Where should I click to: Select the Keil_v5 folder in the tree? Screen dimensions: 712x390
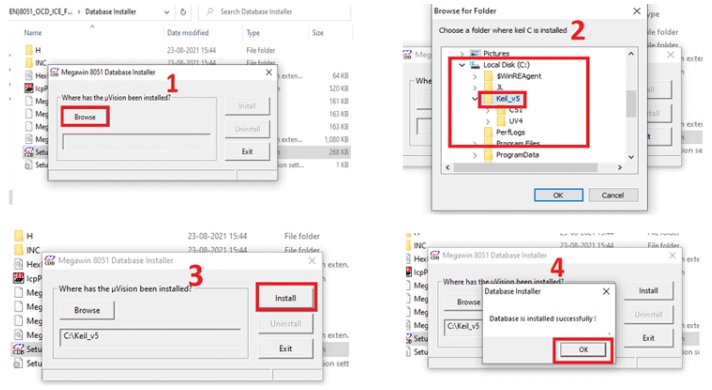508,99
